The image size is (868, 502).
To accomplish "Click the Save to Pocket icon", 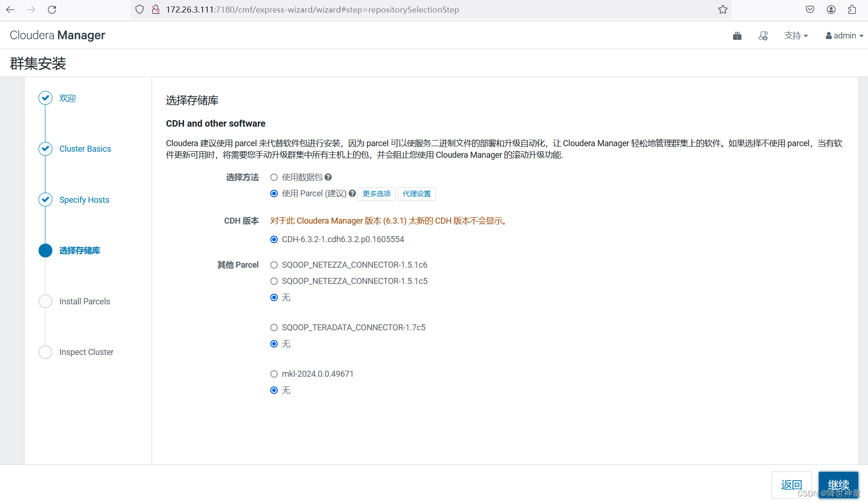I will 810,9.
